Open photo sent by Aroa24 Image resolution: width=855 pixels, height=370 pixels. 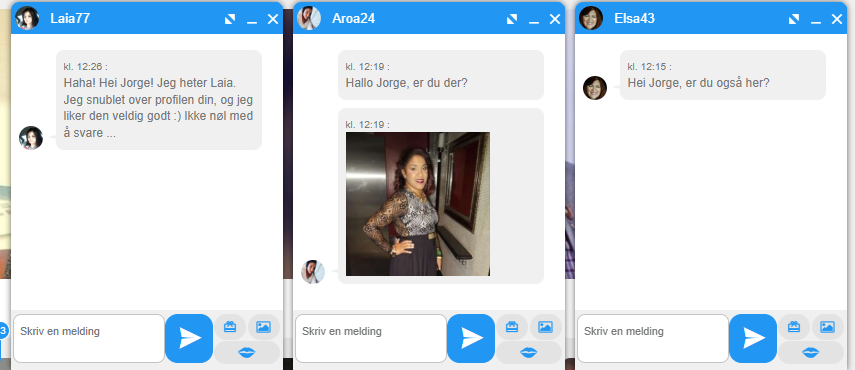tap(418, 204)
